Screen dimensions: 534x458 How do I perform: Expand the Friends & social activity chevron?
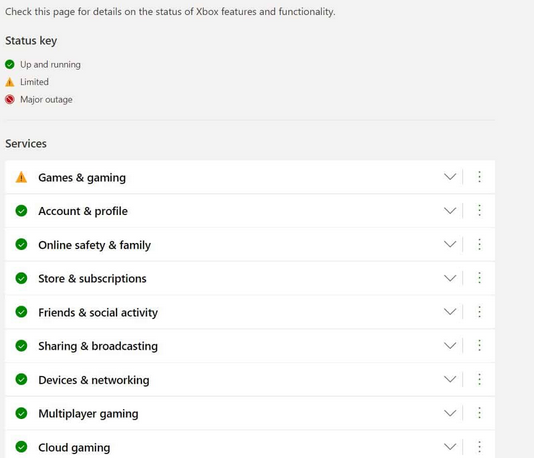450,311
